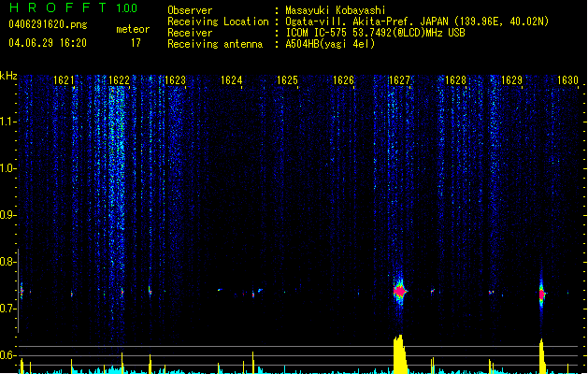Click the meteor count value 17
This screenshot has width=588, height=374.
pyautogui.click(x=136, y=43)
